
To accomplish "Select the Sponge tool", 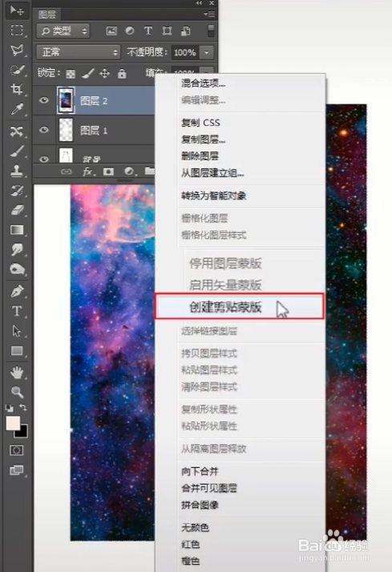I will [17, 270].
